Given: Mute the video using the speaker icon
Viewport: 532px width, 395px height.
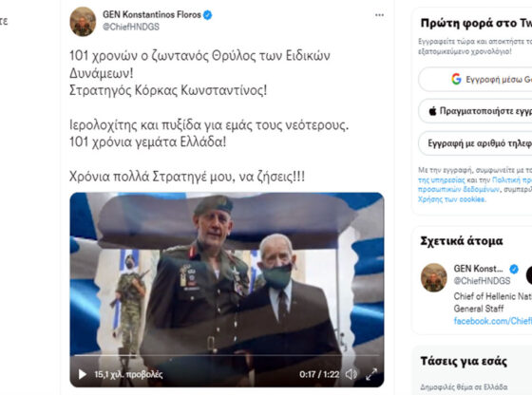Looking at the screenshot, I should click(351, 374).
